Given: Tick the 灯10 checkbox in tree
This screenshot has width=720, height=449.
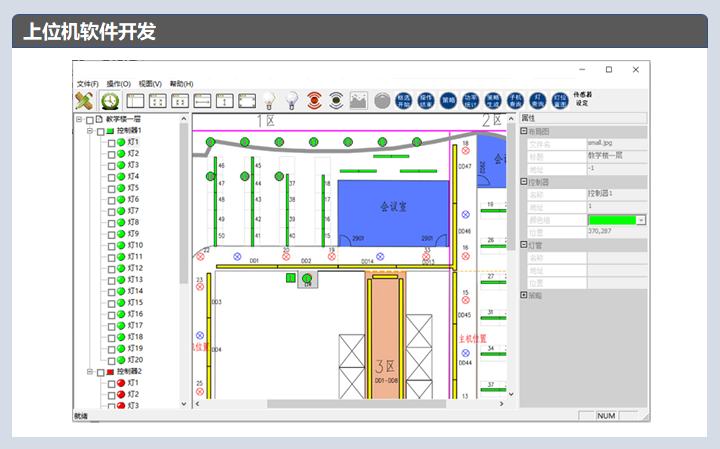Looking at the screenshot, I should tap(111, 246).
